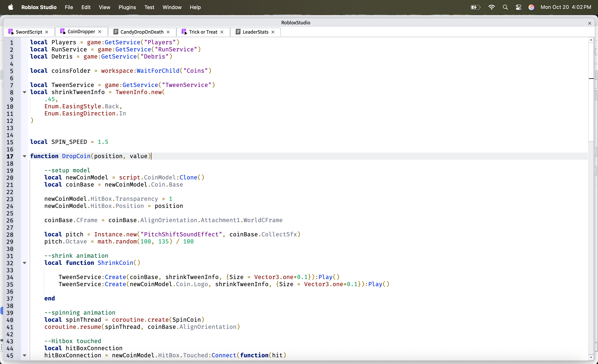
Task: Open the Control Center icon
Action: (x=518, y=7)
